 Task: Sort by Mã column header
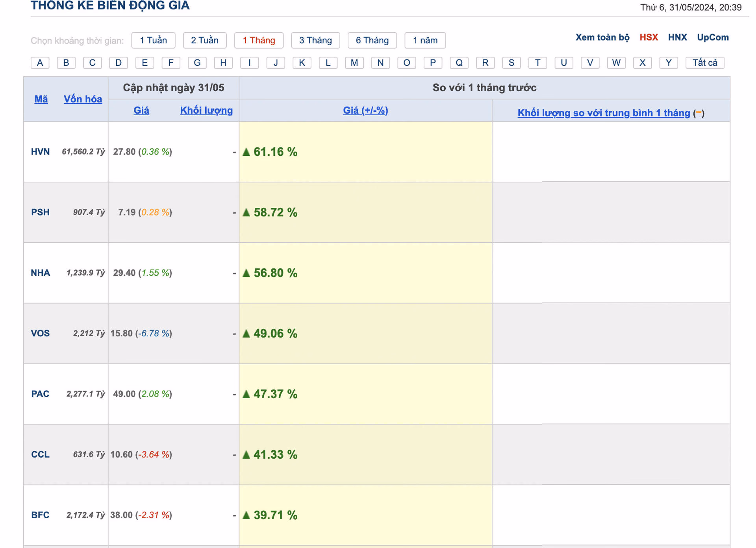click(41, 99)
